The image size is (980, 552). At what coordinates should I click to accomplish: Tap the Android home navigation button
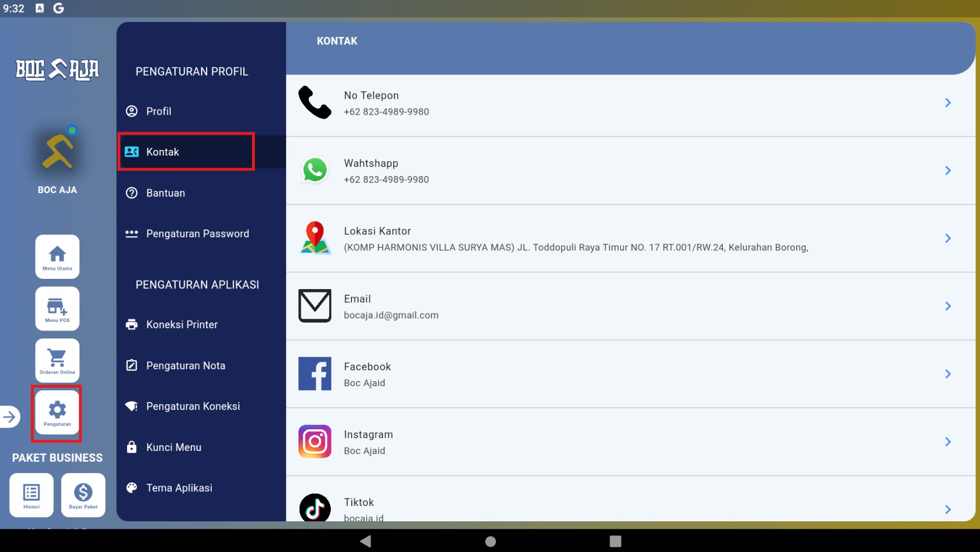[491, 541]
